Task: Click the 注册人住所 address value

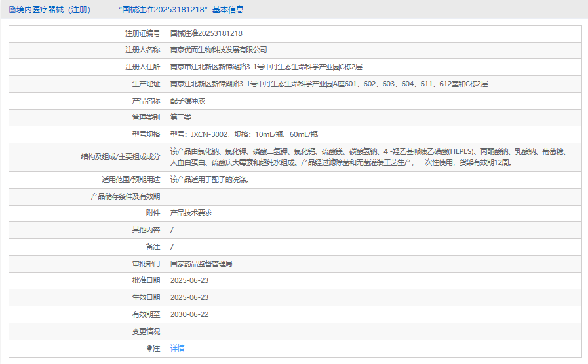Action: pyautogui.click(x=266, y=67)
